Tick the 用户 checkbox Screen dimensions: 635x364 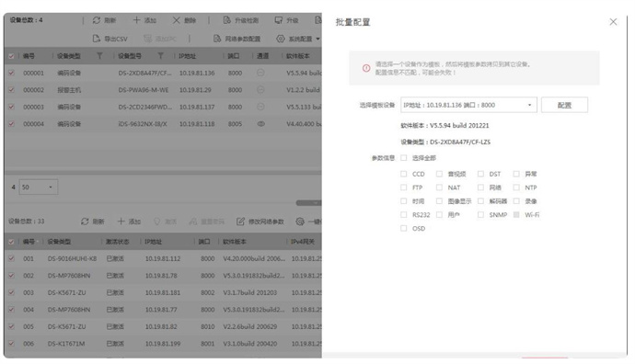[439, 214]
